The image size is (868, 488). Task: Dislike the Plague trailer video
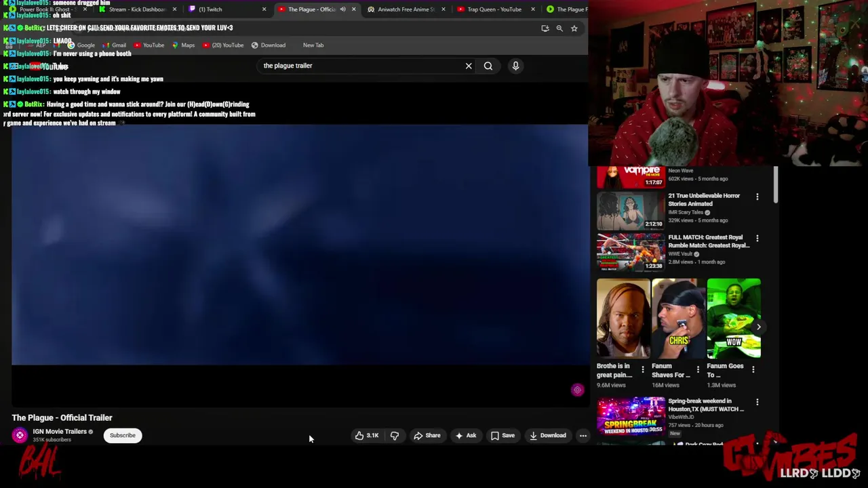(395, 436)
